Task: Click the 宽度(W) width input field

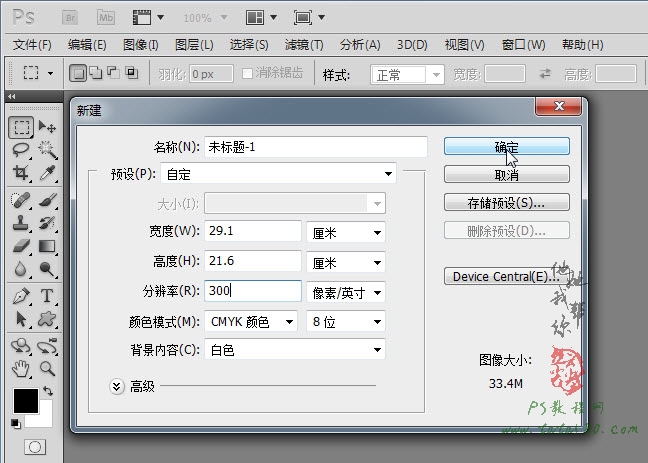Action: coord(253,231)
